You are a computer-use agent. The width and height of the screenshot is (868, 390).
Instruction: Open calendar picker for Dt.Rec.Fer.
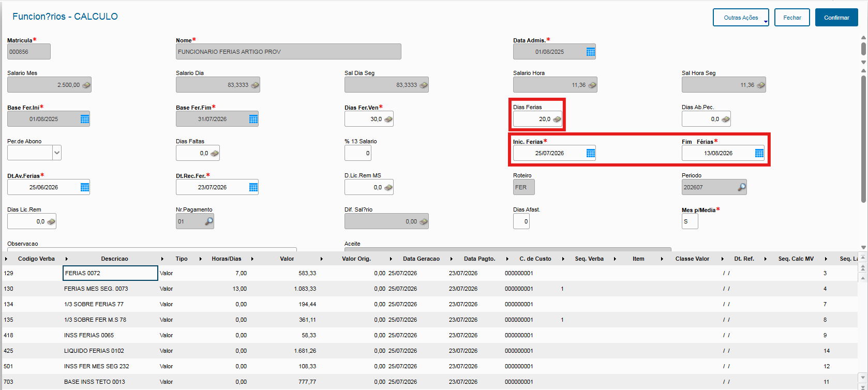pyautogui.click(x=253, y=187)
